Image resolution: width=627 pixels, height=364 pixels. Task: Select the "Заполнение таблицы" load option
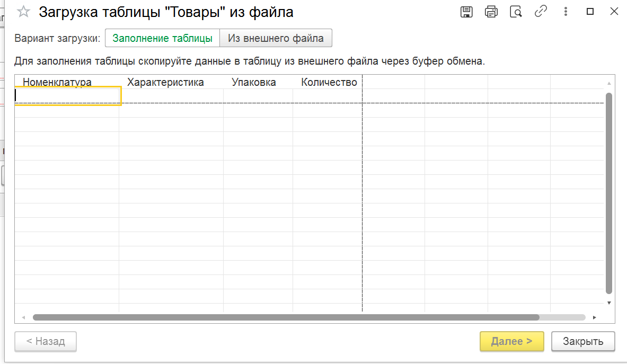pyautogui.click(x=163, y=38)
